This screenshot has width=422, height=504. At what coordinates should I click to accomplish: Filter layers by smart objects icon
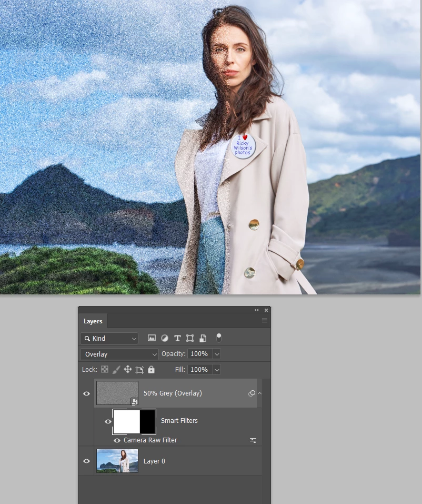click(203, 338)
